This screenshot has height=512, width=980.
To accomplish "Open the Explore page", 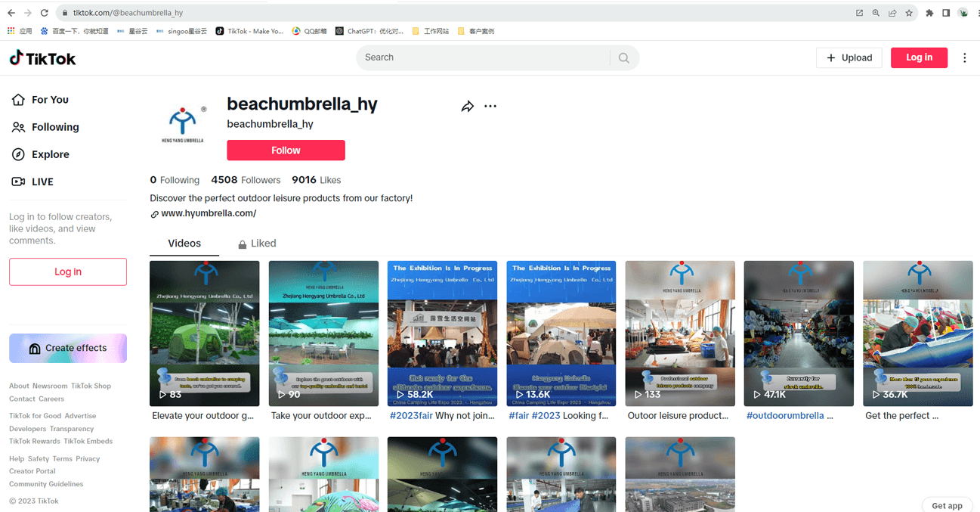I will pos(50,154).
